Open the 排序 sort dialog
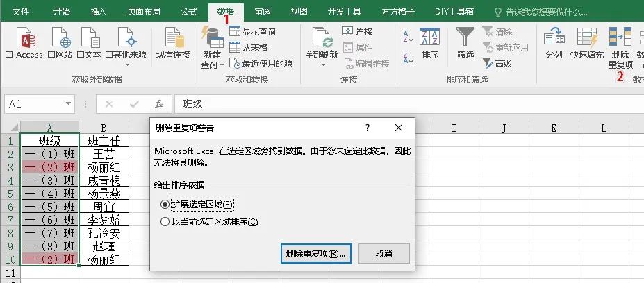This screenshot has width=644, height=283. coord(430,43)
